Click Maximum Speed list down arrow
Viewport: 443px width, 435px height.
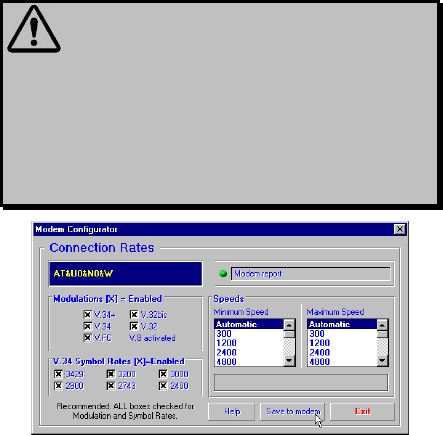pos(382,361)
